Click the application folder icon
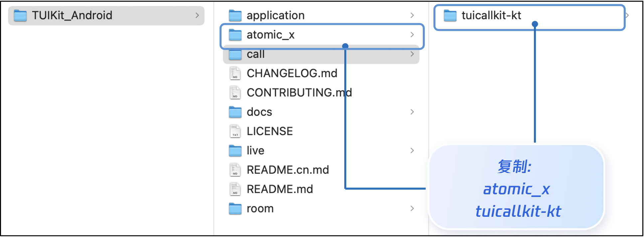 235,16
